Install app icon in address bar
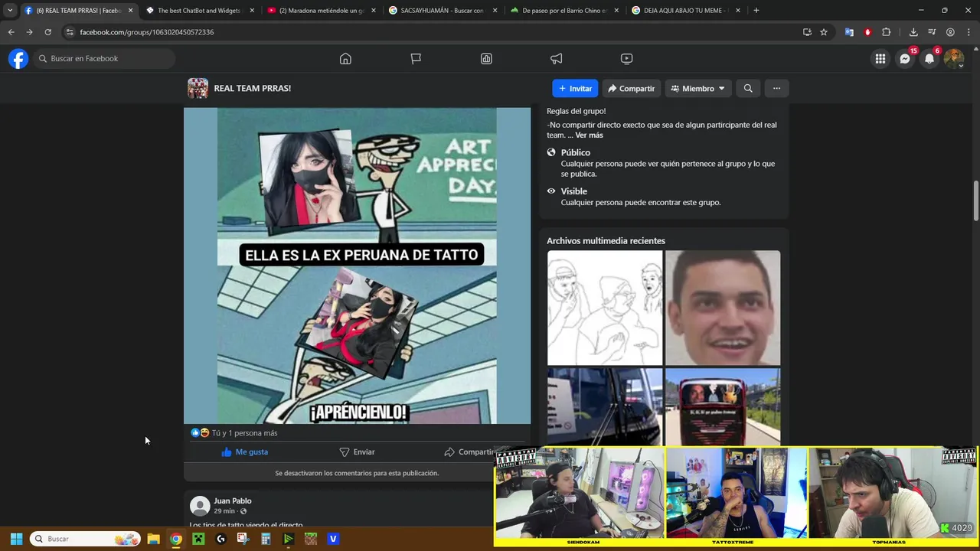 (807, 32)
